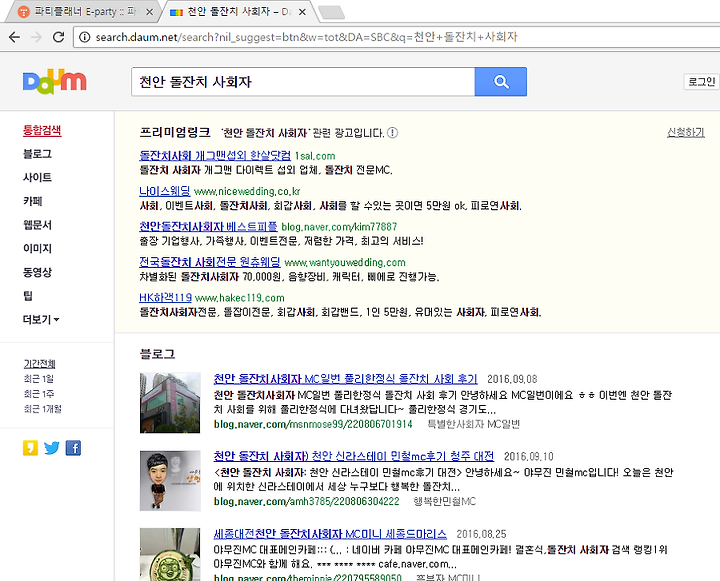Open the 돌잔치사회 개그맨섭외 ad link
The image size is (720, 581).
point(215,155)
